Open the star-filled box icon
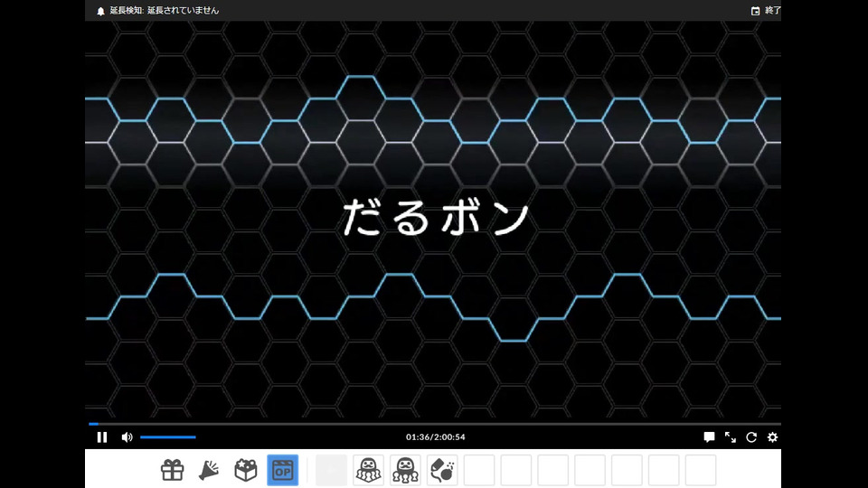Viewport: 868px width, 488px height. coord(246,470)
